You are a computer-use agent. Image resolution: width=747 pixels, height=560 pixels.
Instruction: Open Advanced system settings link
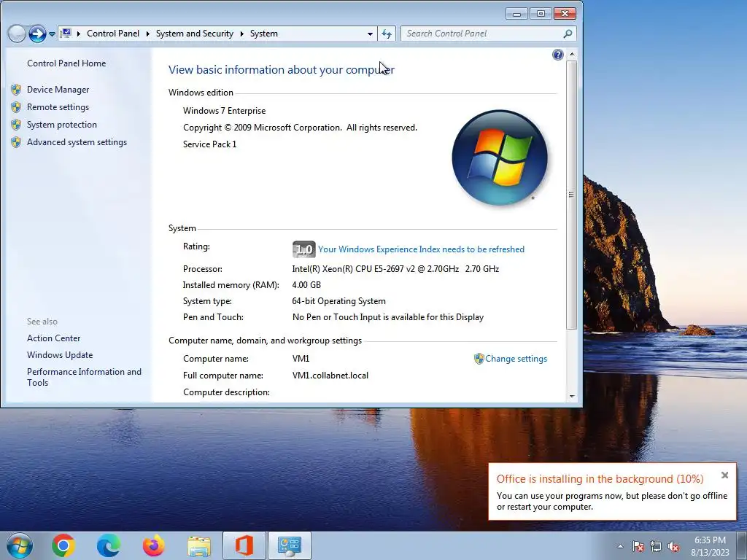point(77,142)
